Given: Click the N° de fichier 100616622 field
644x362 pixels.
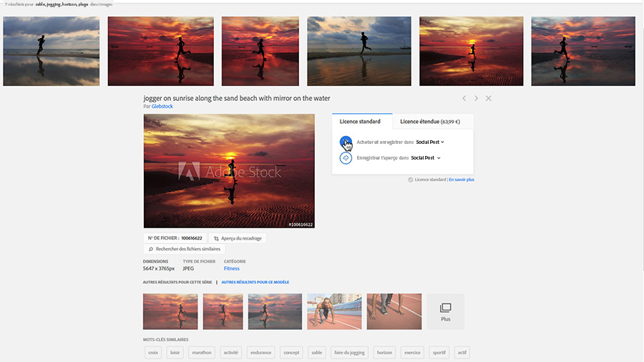Looking at the screenshot, I should coord(175,238).
